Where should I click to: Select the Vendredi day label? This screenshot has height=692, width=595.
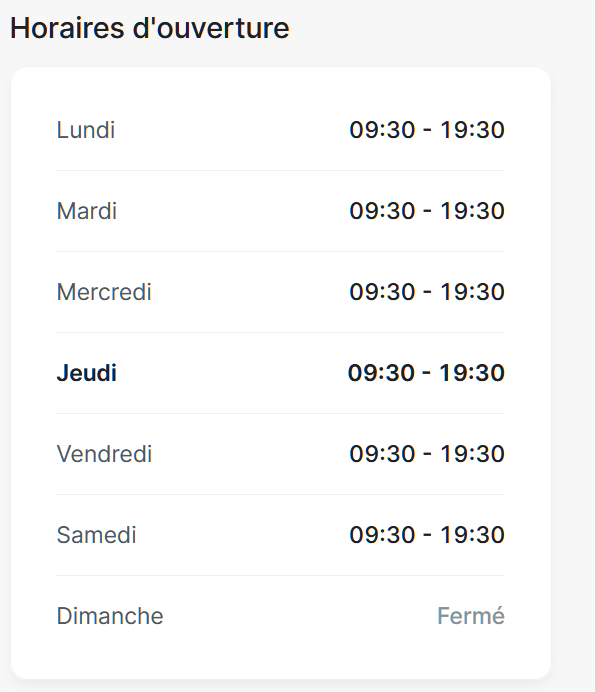pyautogui.click(x=104, y=454)
